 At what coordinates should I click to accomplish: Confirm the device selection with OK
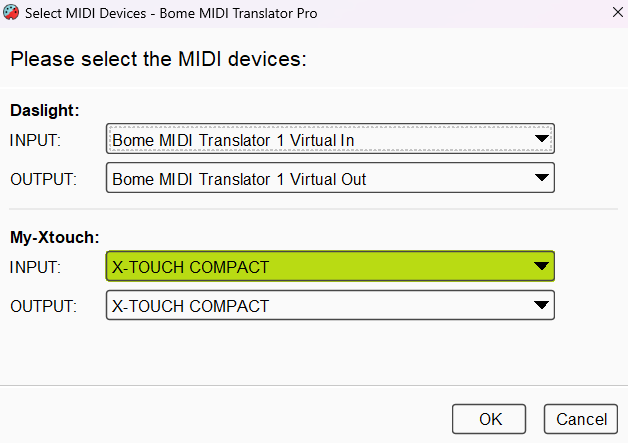pyautogui.click(x=490, y=418)
